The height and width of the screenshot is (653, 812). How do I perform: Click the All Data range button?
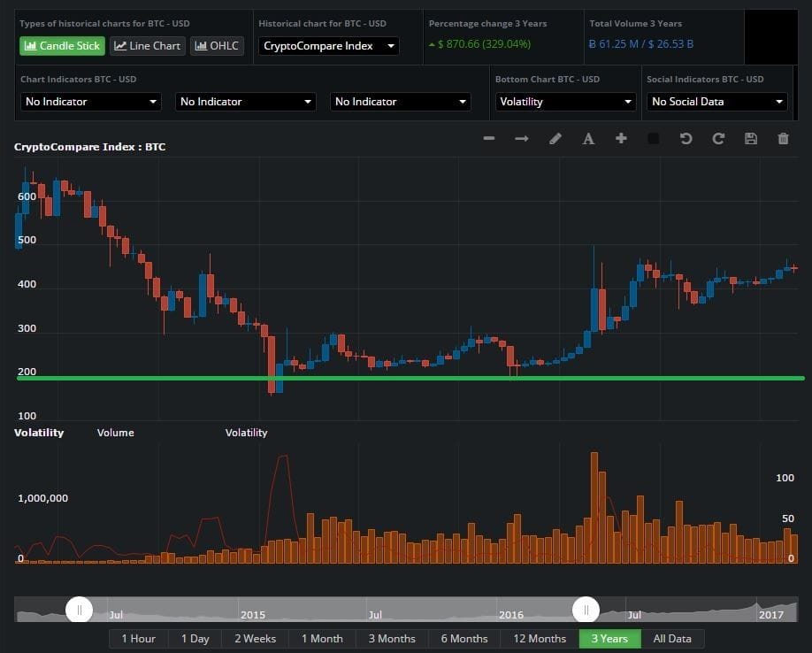click(672, 638)
